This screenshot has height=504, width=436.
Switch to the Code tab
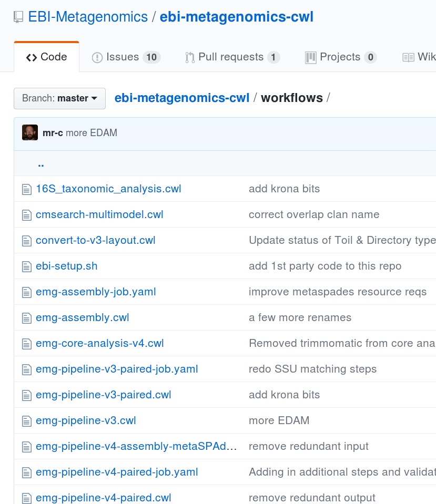tap(47, 57)
